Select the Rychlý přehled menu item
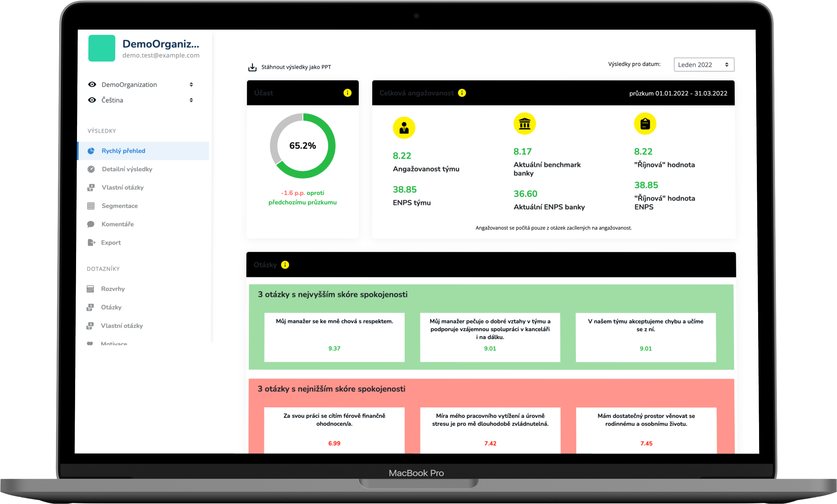 (x=144, y=151)
